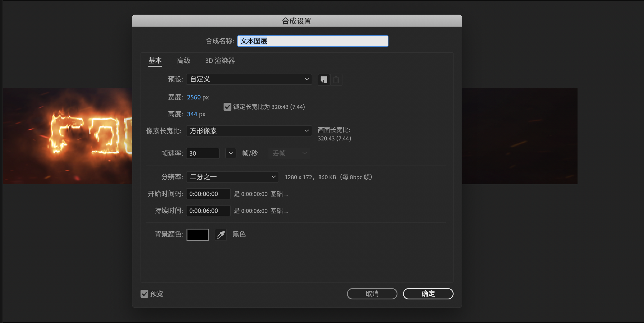Toggle the 预览 preview checkbox
Image resolution: width=644 pixels, height=323 pixels.
pos(144,294)
